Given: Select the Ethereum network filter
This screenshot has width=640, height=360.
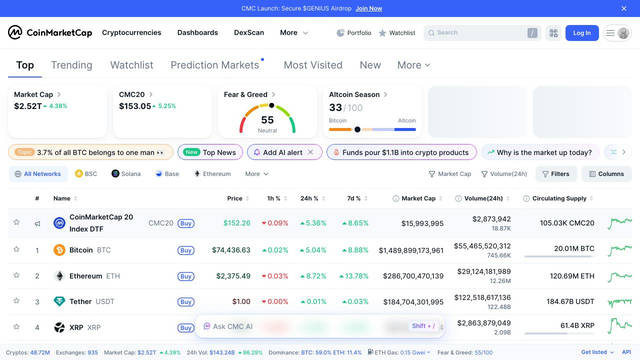Looking at the screenshot, I should [212, 173].
